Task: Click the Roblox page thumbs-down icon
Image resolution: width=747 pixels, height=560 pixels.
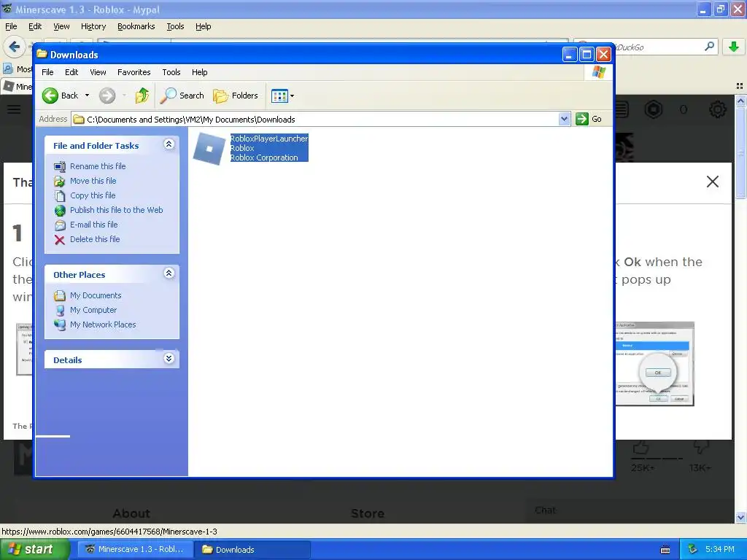Action: click(x=701, y=447)
